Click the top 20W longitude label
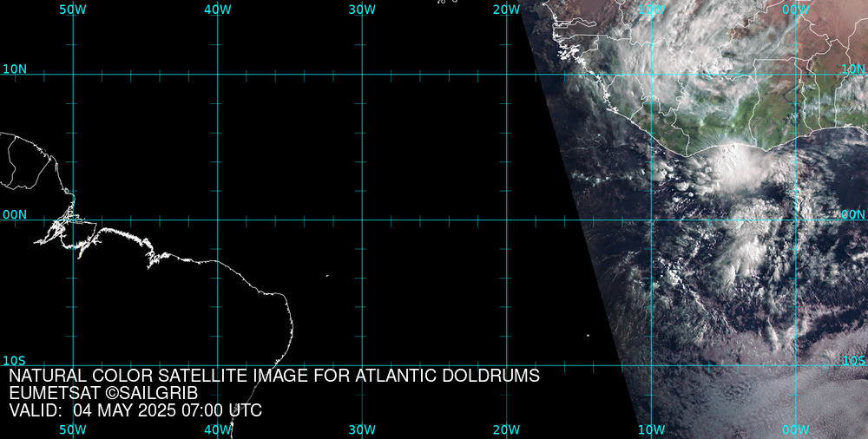The image size is (868, 439). coord(507,10)
